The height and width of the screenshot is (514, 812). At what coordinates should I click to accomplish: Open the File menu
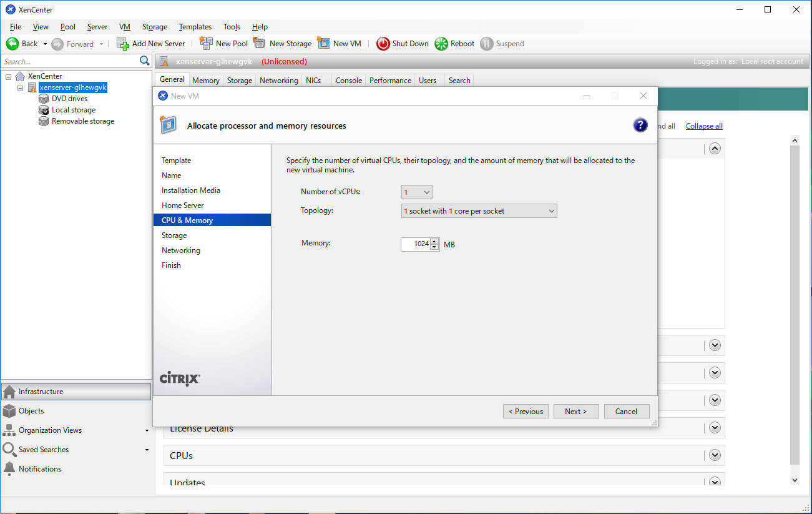(x=16, y=27)
